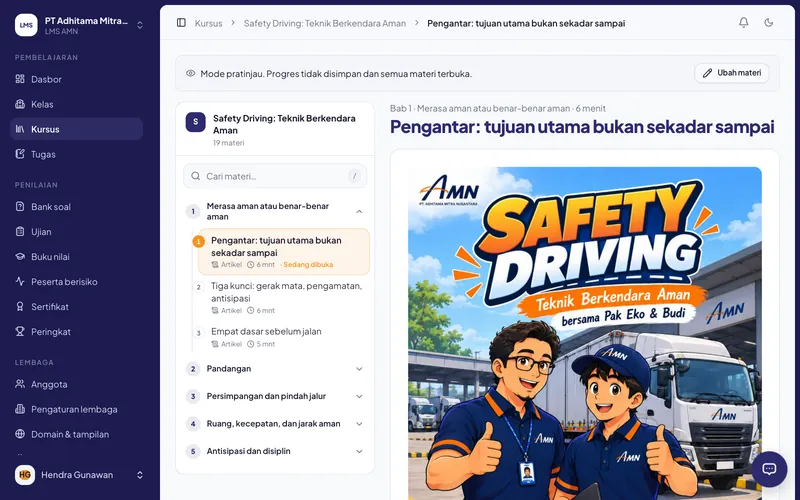Image resolution: width=800 pixels, height=500 pixels.
Task: Click the course S badge icon
Action: [x=195, y=122]
